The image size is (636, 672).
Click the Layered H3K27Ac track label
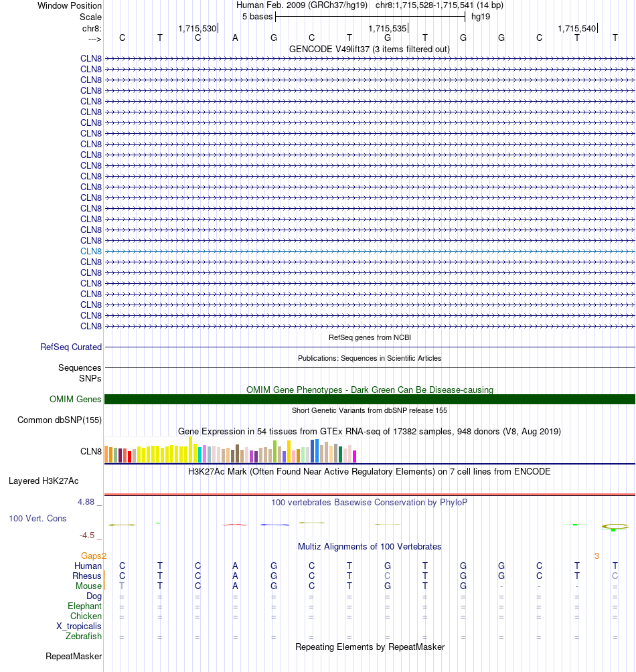(x=44, y=481)
